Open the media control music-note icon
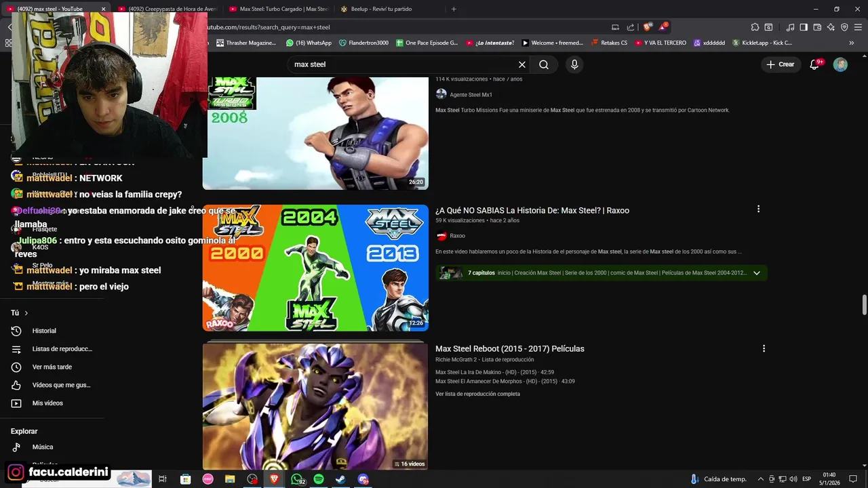868x488 pixels. pyautogui.click(x=790, y=27)
